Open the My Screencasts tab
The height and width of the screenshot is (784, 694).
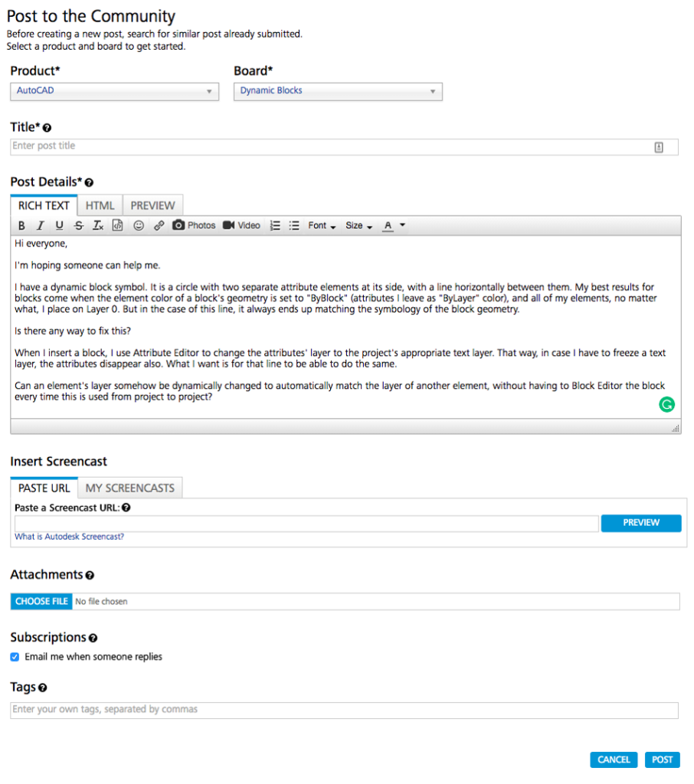click(129, 488)
